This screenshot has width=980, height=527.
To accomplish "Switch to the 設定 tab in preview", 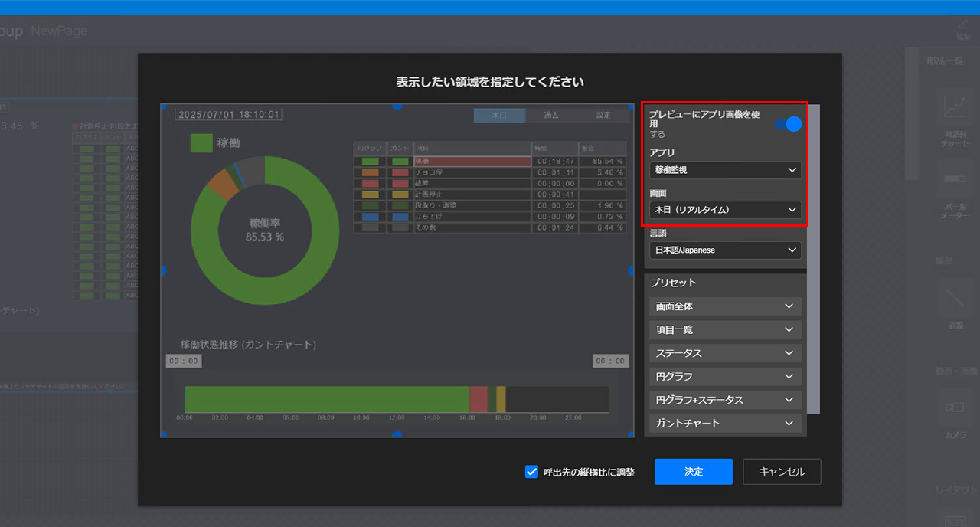I will tap(603, 116).
